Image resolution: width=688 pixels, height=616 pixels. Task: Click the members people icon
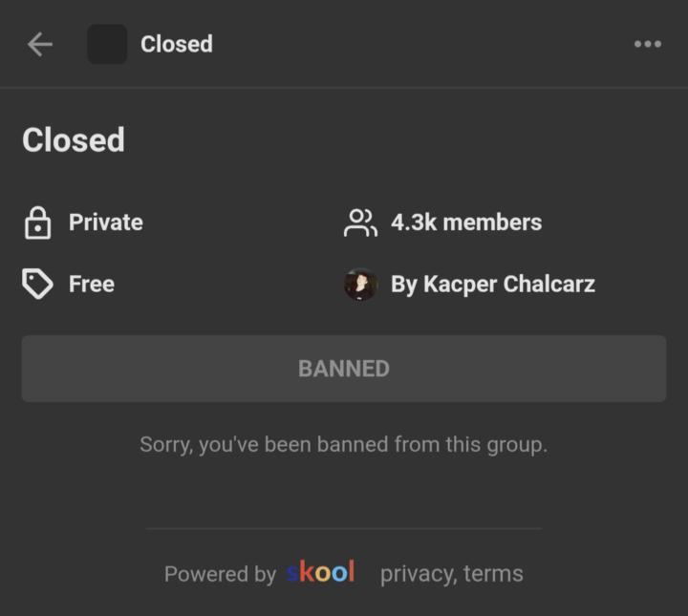360,223
